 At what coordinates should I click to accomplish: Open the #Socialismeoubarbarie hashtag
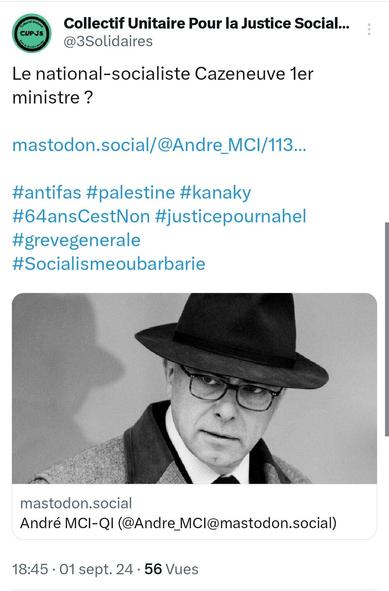(x=109, y=264)
